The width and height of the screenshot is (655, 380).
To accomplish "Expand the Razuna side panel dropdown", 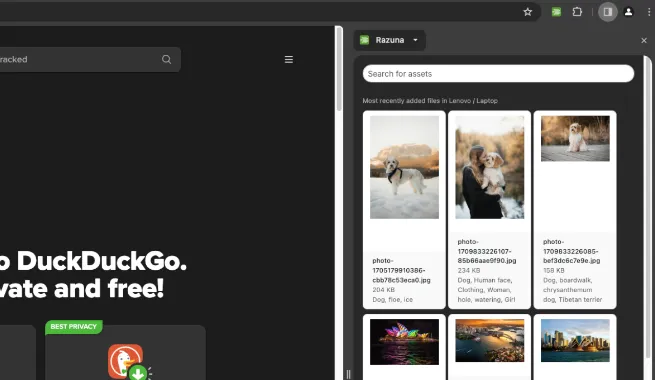I will click(415, 40).
